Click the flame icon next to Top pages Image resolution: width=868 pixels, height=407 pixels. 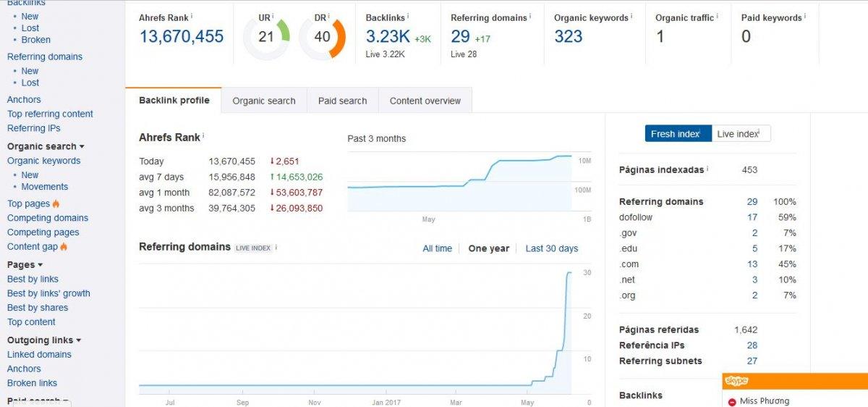56,204
